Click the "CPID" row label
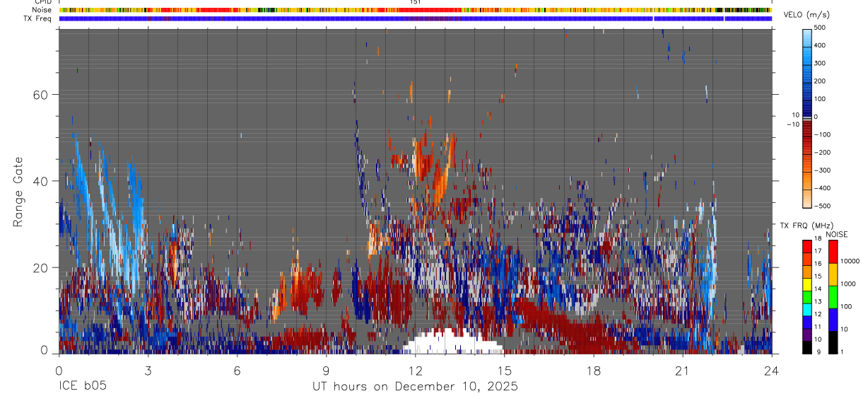 click(42, 2)
